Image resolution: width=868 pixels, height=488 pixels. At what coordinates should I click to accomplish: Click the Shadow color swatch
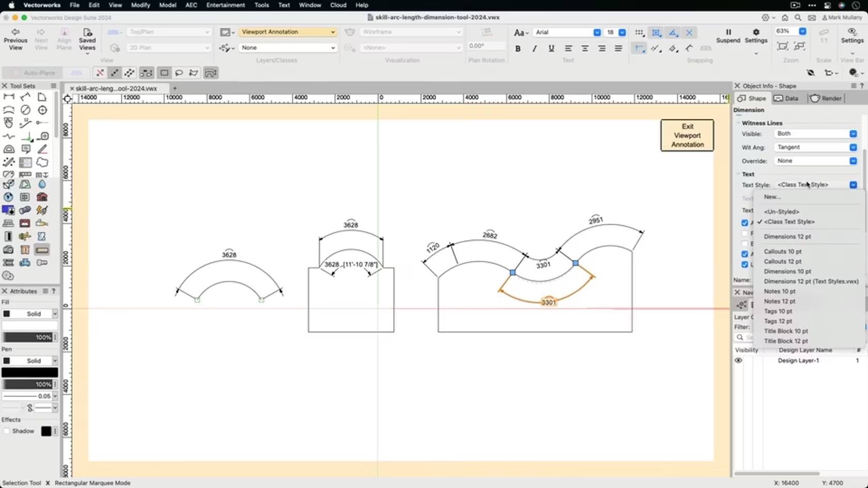click(46, 431)
